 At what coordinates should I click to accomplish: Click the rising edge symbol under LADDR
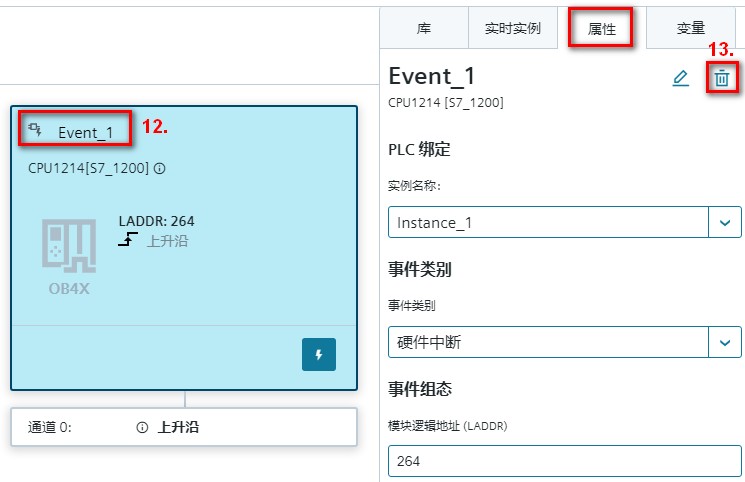(128, 241)
